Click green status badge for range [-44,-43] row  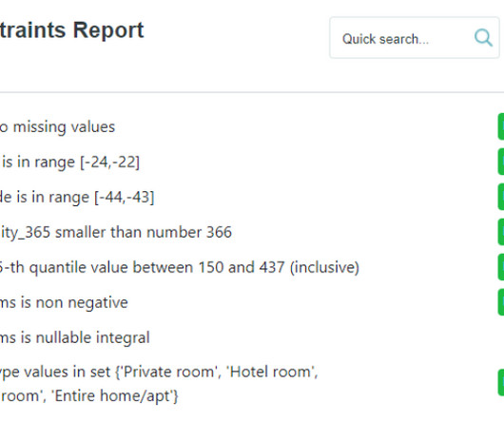[x=501, y=197]
